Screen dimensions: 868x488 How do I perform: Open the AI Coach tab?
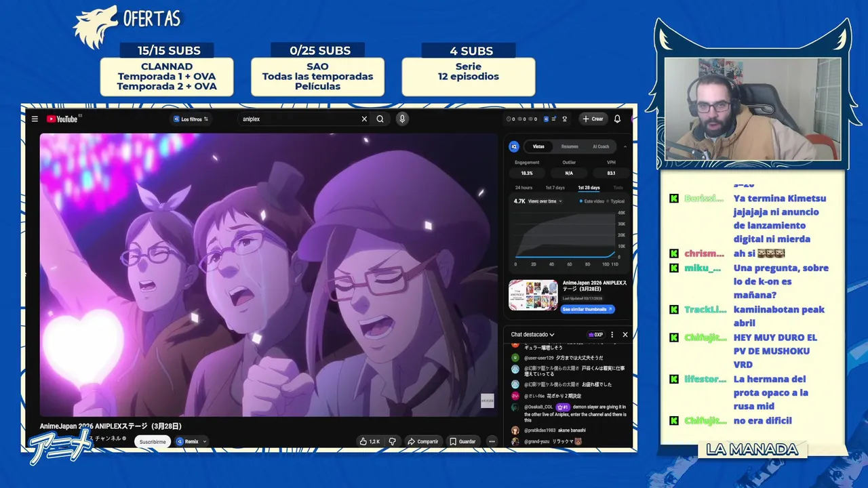601,146
